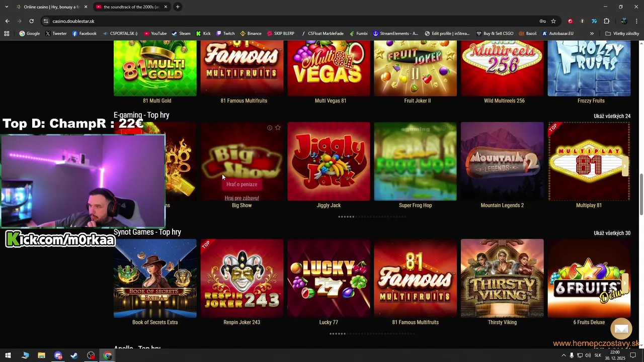The height and width of the screenshot is (362, 644).
Task: Open Windows Start menu
Action: [x=8, y=355]
